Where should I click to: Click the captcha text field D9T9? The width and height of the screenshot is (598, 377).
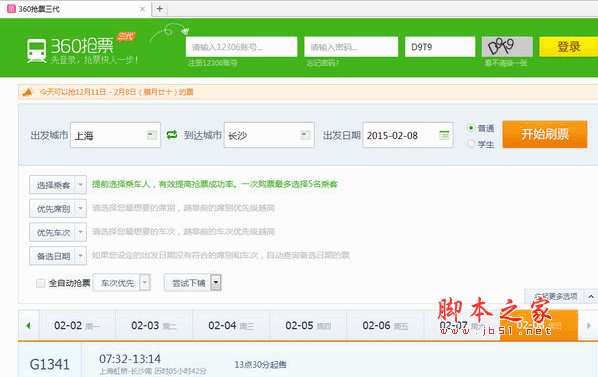[x=440, y=47]
